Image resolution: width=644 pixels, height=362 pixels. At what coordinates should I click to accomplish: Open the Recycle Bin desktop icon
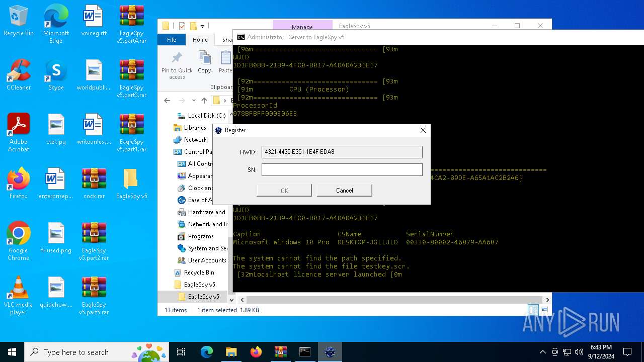pos(19,21)
